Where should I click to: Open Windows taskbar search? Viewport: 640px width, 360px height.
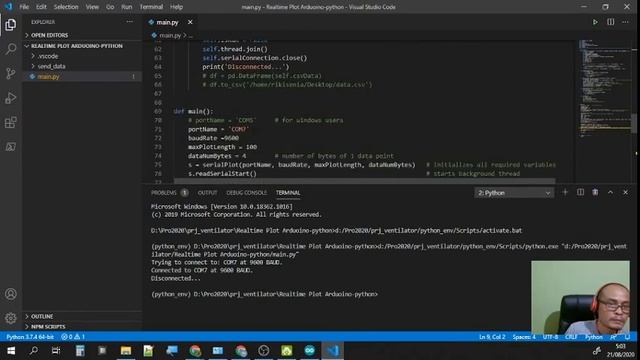34,351
